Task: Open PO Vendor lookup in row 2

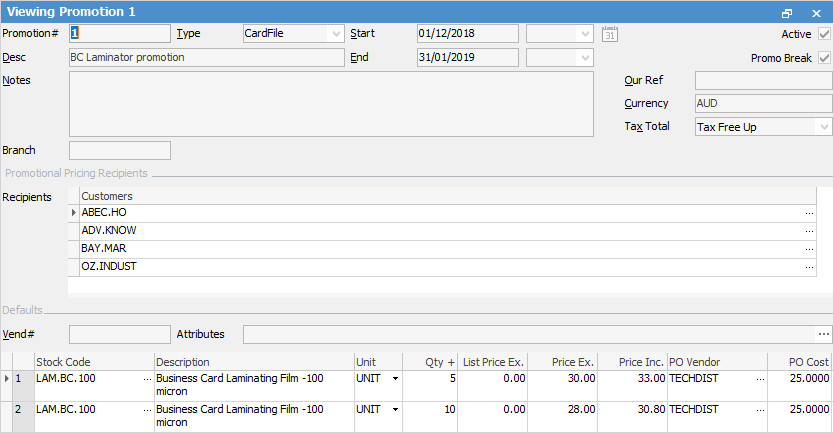Action: coord(759,410)
